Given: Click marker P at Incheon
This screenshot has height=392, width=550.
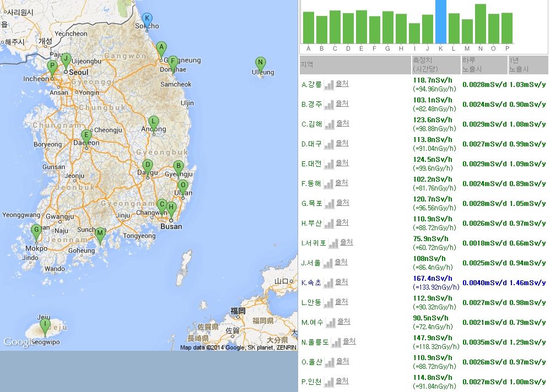Looking at the screenshot, I should 52,67.
